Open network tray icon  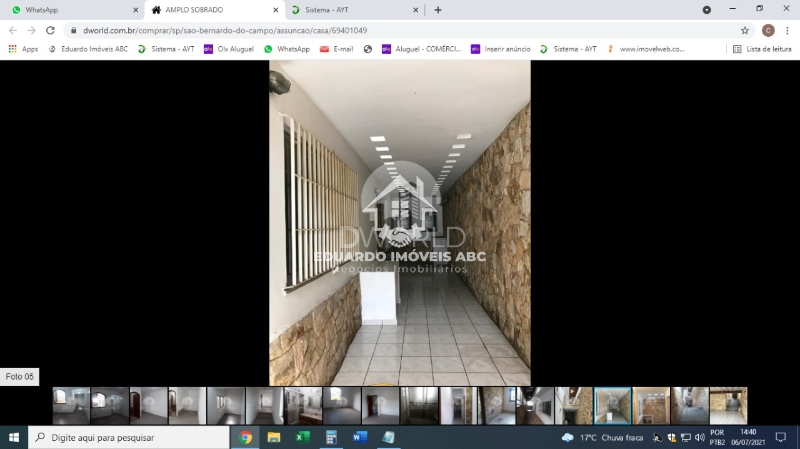pyautogui.click(x=686, y=437)
